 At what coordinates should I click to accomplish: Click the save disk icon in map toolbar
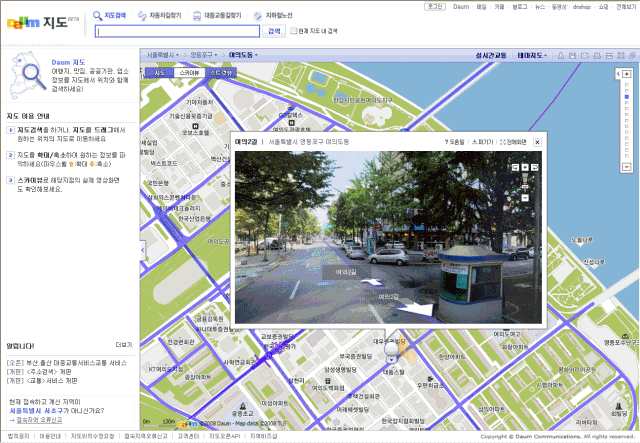click(x=573, y=56)
